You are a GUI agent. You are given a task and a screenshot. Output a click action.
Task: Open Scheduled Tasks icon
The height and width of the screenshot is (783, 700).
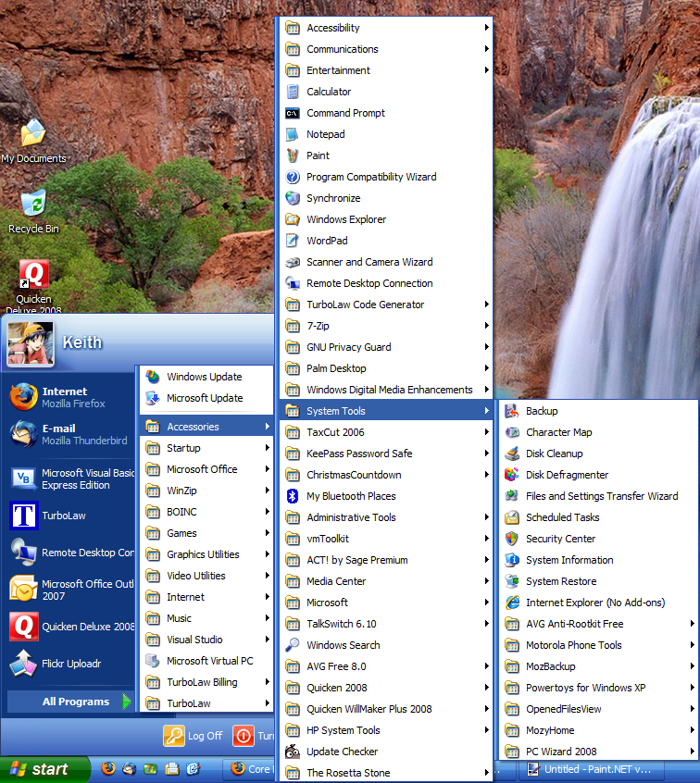[x=512, y=518]
